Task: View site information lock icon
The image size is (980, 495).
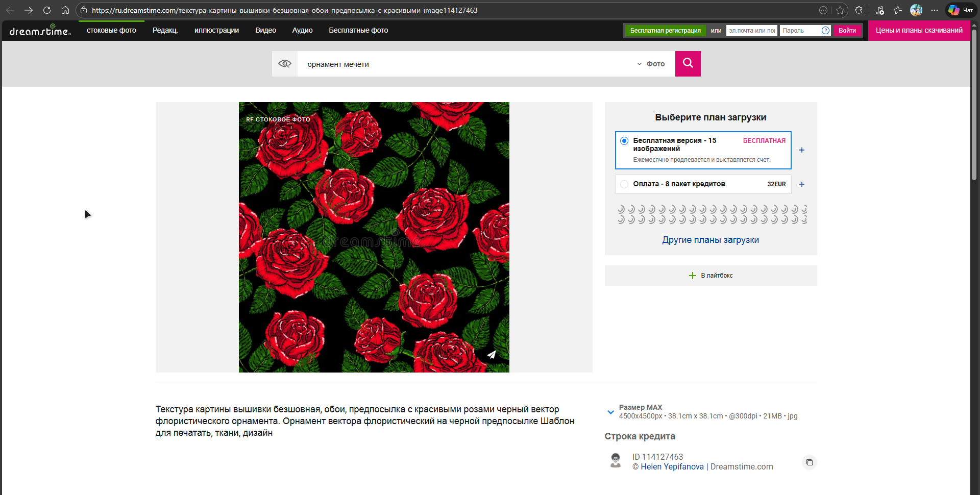Action: [x=84, y=10]
